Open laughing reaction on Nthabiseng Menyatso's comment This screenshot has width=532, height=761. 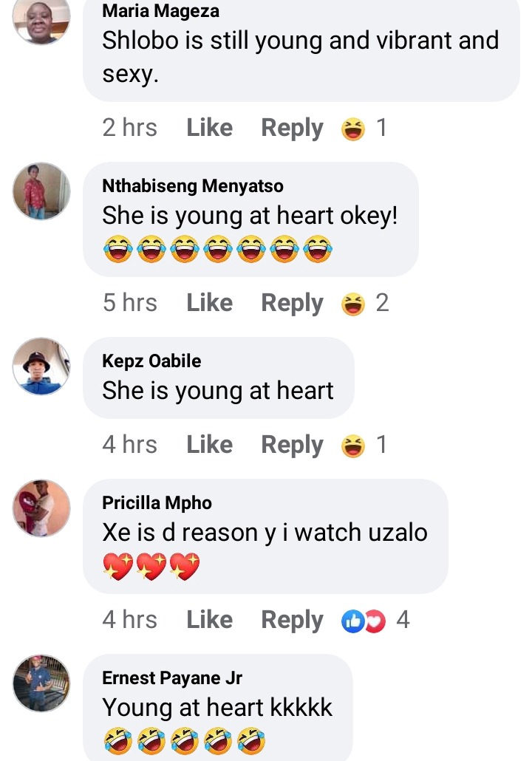[353, 304]
